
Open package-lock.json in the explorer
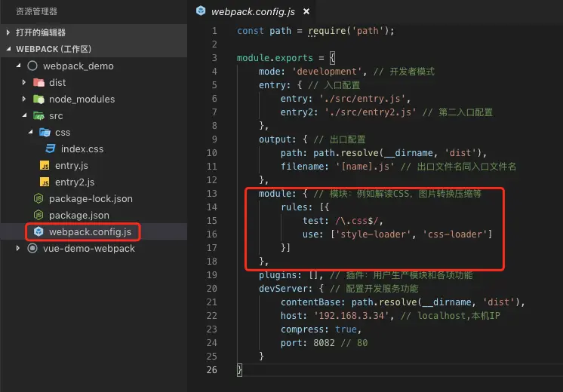pyautogui.click(x=91, y=199)
